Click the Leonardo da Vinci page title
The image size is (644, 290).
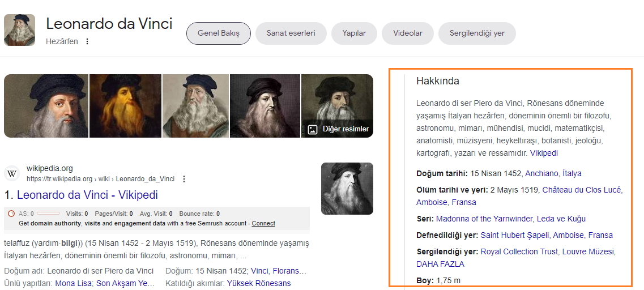tap(109, 24)
